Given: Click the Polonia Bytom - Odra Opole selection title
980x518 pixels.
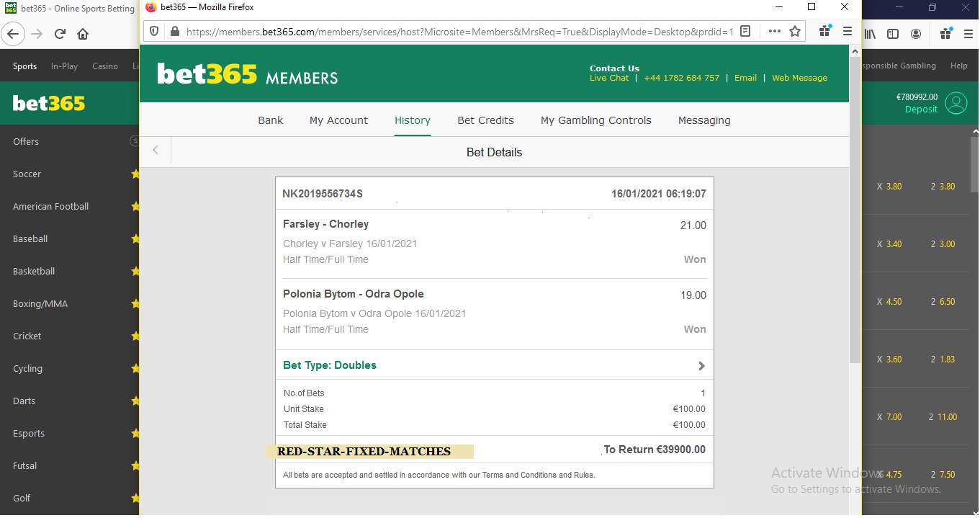Looking at the screenshot, I should pyautogui.click(x=354, y=294).
